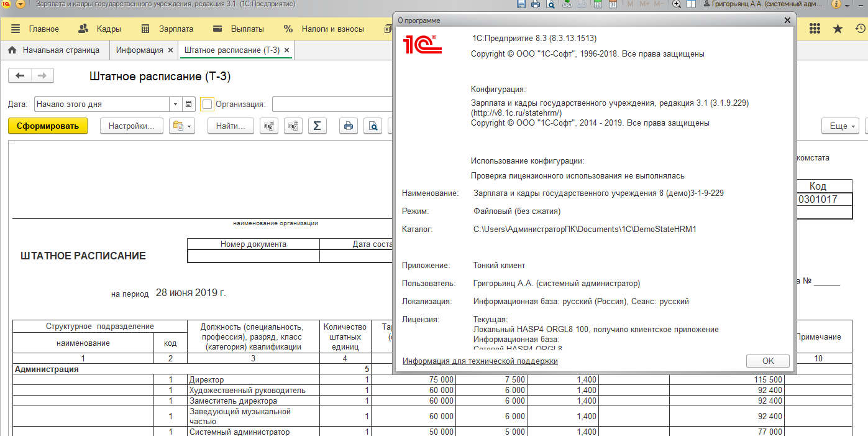
Task: Select the Заместитель директора cell
Action: tap(254, 401)
